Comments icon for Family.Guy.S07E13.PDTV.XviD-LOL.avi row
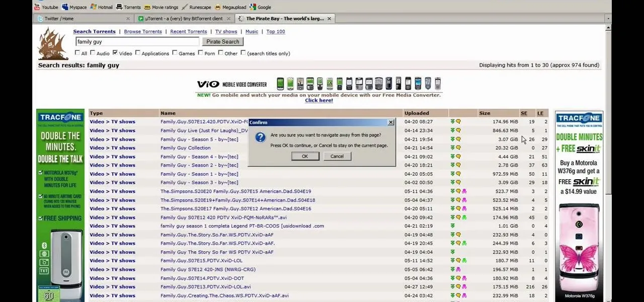The height and width of the screenshot is (302, 644). [x=458, y=287]
